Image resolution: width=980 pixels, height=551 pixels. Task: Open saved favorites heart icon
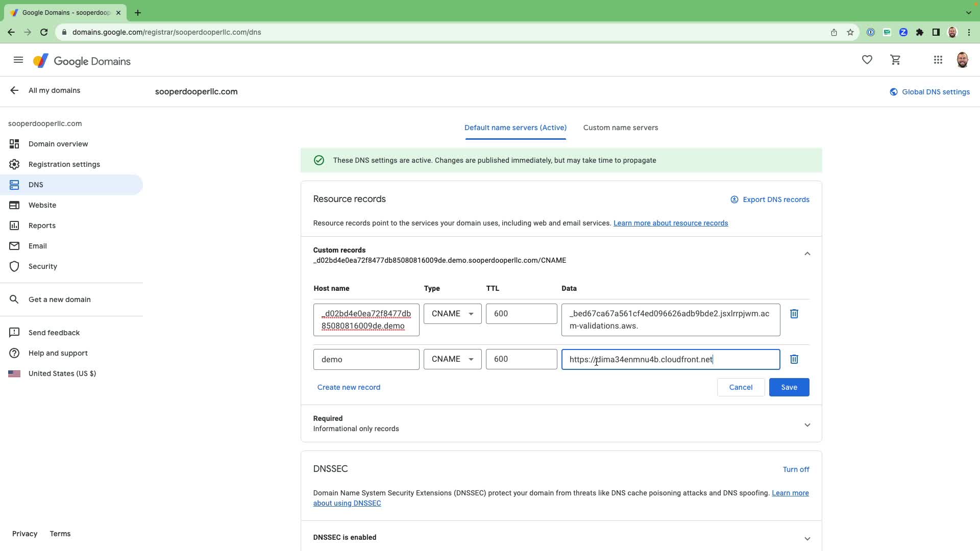(x=867, y=60)
